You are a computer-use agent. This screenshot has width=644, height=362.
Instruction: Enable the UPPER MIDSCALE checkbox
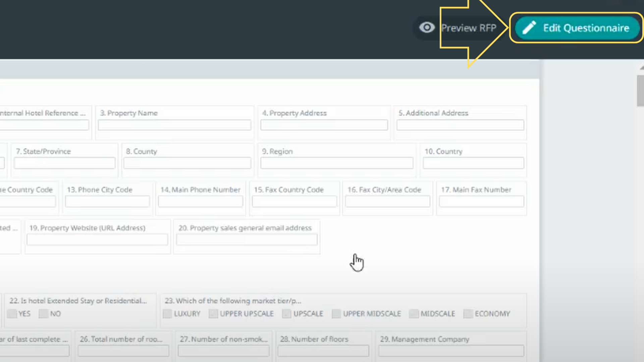click(336, 314)
